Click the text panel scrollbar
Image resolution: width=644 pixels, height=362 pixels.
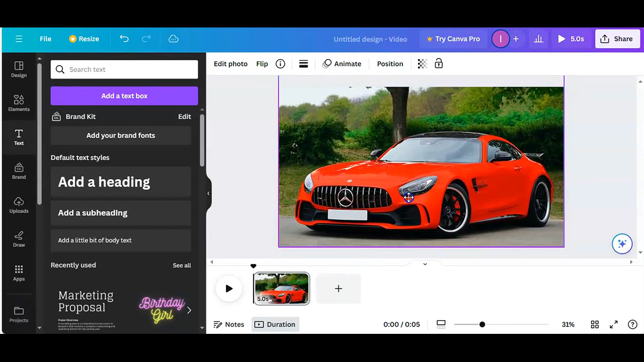click(202, 141)
